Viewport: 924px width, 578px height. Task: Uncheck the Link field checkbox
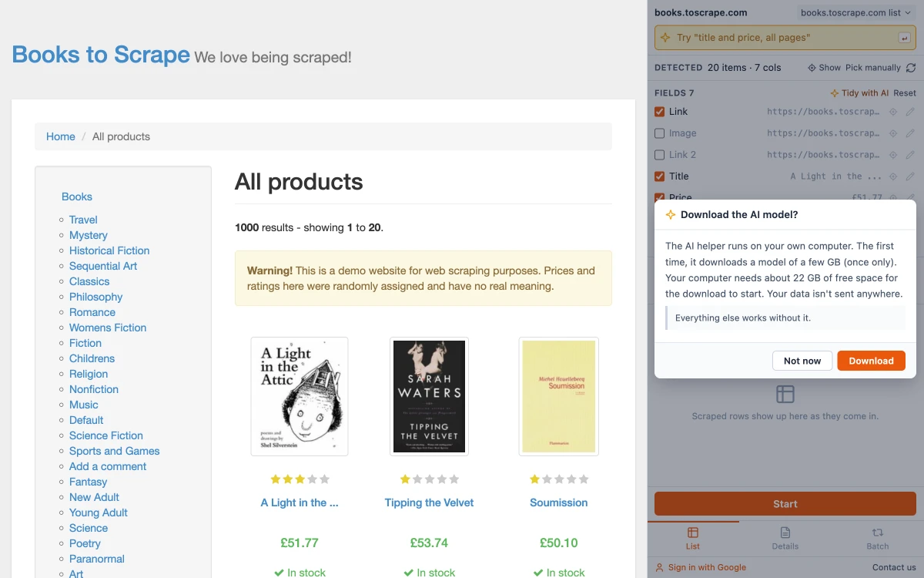tap(659, 112)
